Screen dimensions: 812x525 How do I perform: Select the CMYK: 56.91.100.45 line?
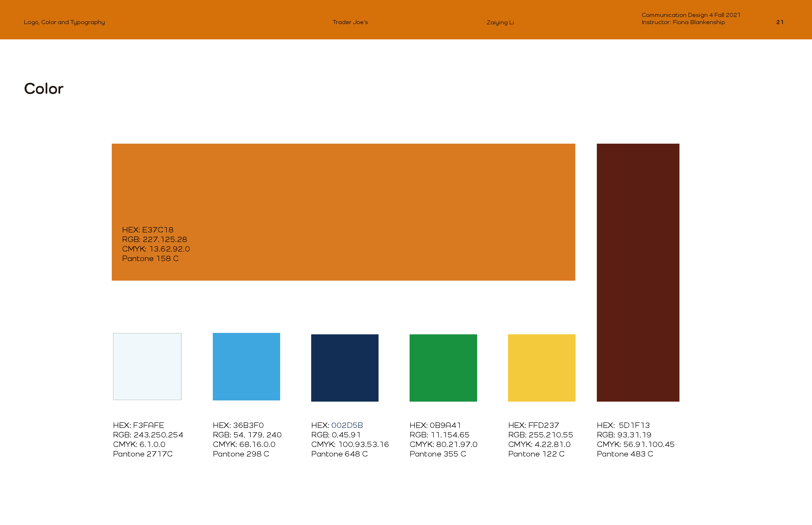[635, 444]
